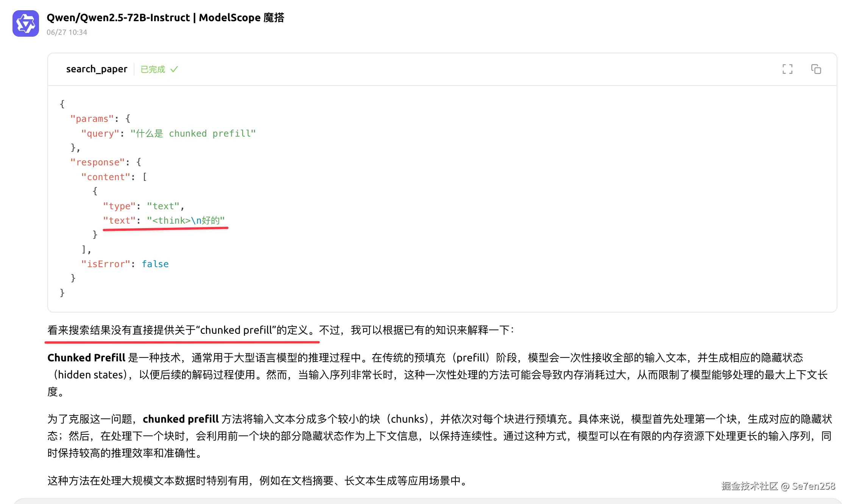The image size is (848, 504).
Task: Expand the search_paper result to fullscreen
Action: click(787, 69)
